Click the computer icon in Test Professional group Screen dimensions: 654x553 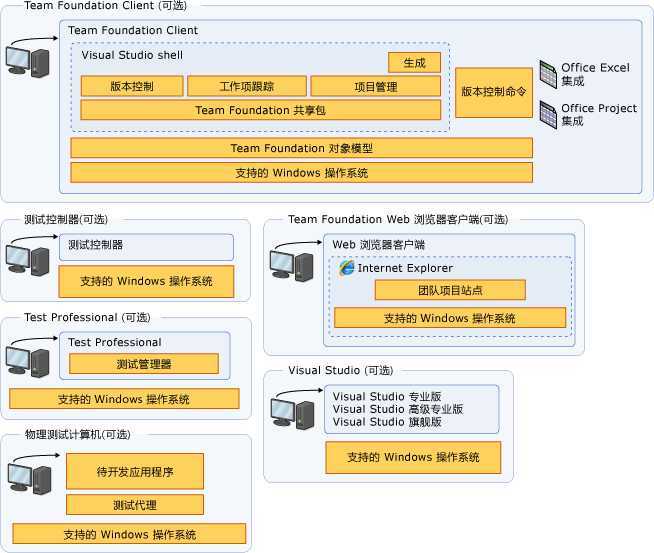[28, 362]
